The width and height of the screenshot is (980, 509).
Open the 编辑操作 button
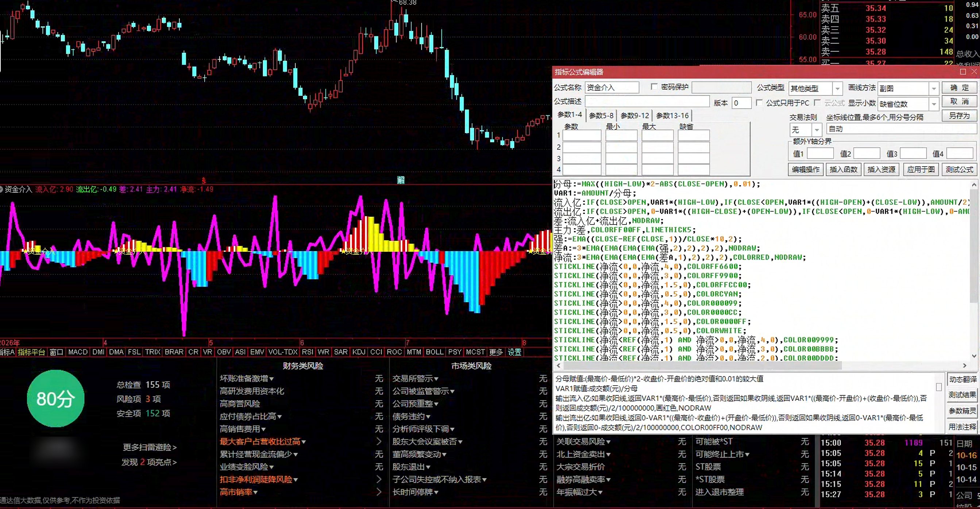click(805, 169)
